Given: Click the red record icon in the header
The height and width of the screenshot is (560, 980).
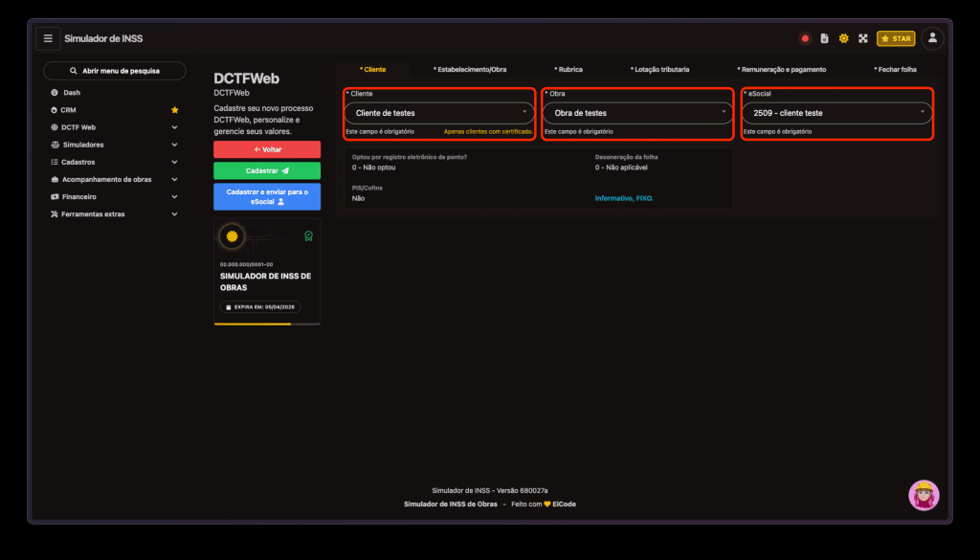Looking at the screenshot, I should click(x=805, y=38).
